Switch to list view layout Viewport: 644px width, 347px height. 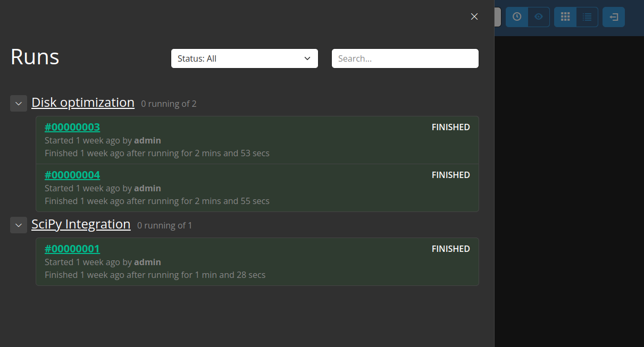coord(587,17)
